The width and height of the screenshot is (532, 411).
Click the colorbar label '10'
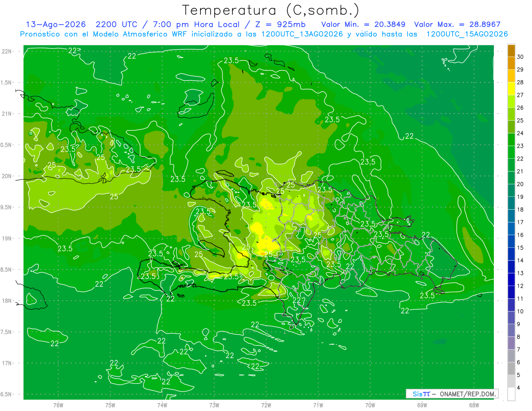tap(520, 312)
